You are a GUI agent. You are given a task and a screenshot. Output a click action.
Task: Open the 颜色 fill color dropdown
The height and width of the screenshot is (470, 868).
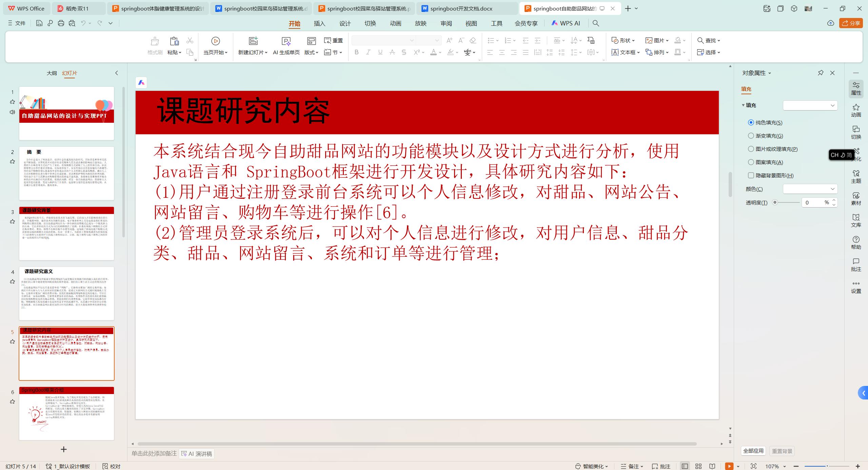(x=810, y=189)
